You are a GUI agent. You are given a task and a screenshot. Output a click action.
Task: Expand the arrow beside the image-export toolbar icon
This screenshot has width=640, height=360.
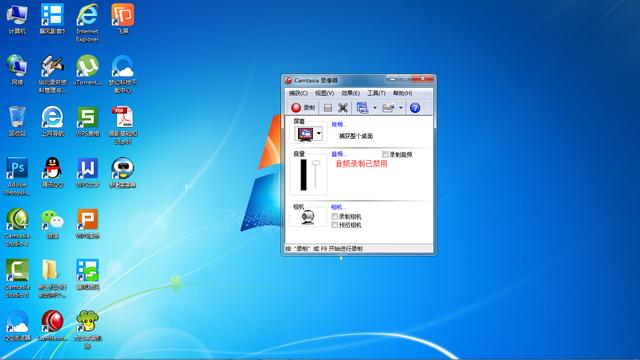point(400,108)
